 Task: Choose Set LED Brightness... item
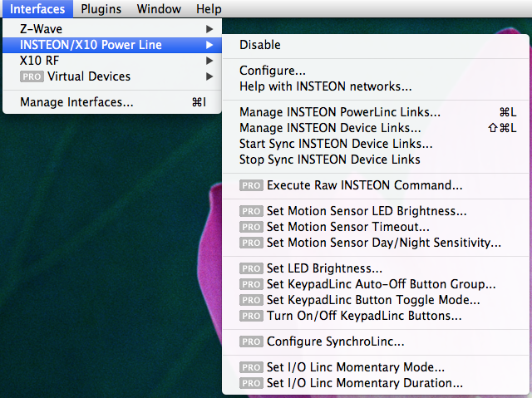[x=376, y=268]
